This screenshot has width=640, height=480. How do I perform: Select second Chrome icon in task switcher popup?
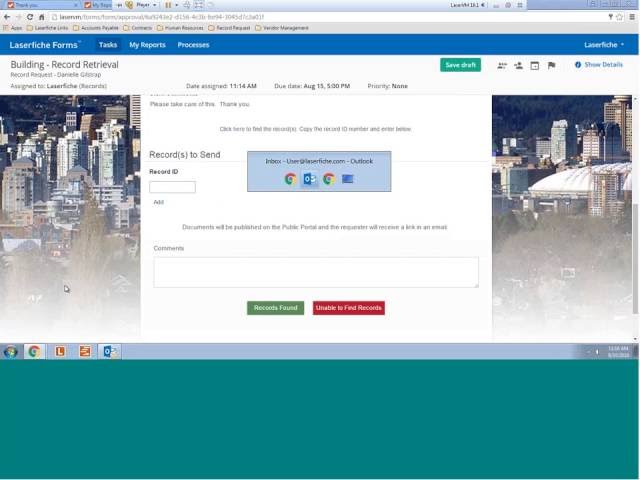click(329, 179)
